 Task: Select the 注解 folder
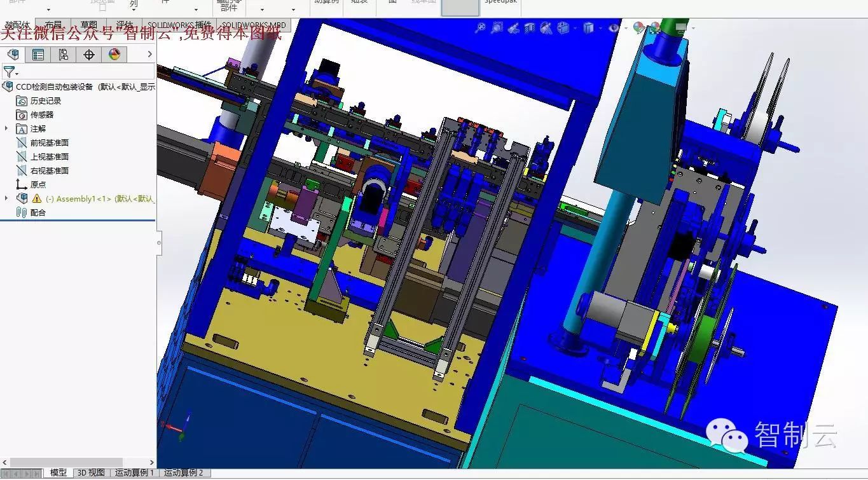31,128
